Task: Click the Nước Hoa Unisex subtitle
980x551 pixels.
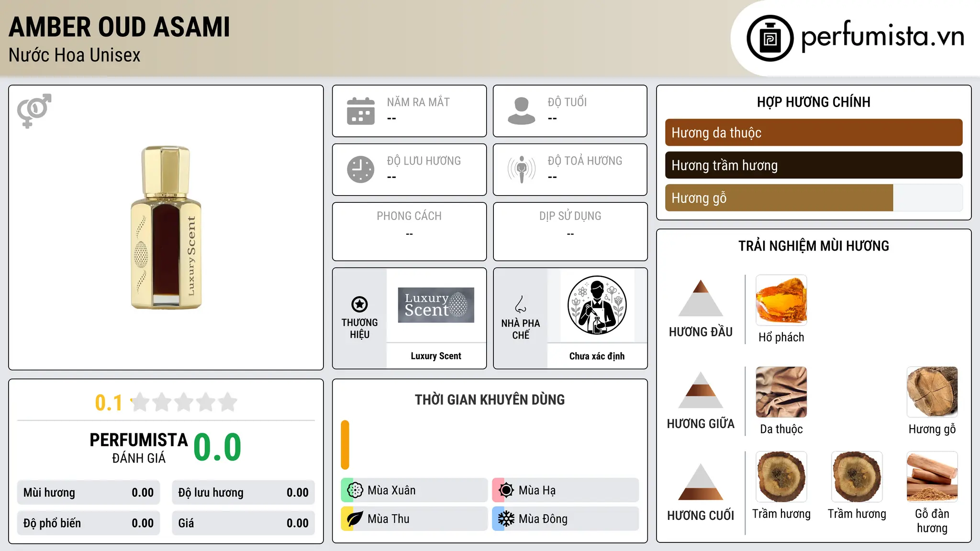Action: pyautogui.click(x=74, y=55)
